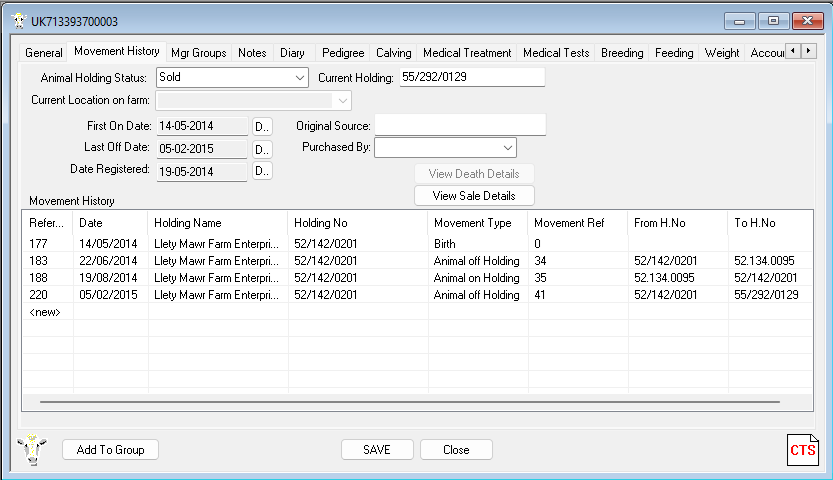Switch to the Diary tab
The image size is (833, 480).
(292, 53)
